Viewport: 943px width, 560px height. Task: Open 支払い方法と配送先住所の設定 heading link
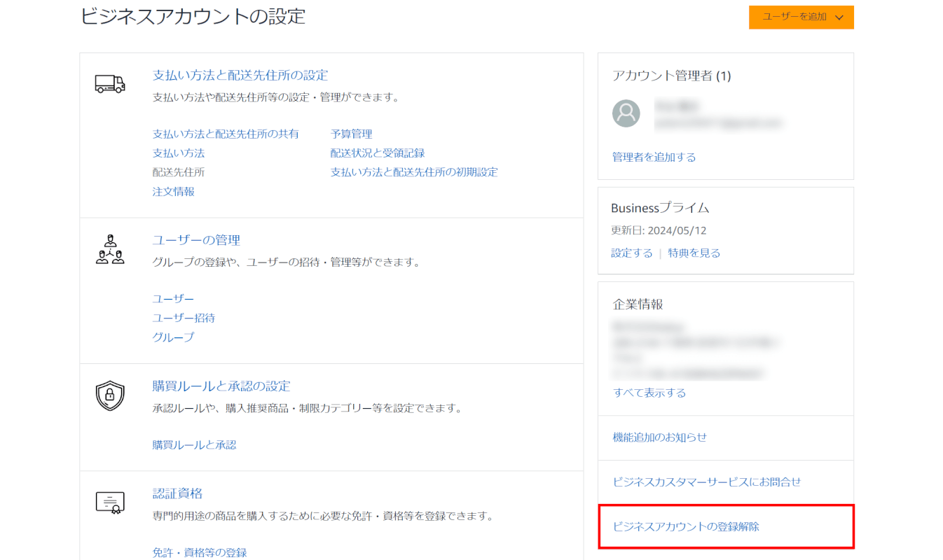[x=240, y=75]
